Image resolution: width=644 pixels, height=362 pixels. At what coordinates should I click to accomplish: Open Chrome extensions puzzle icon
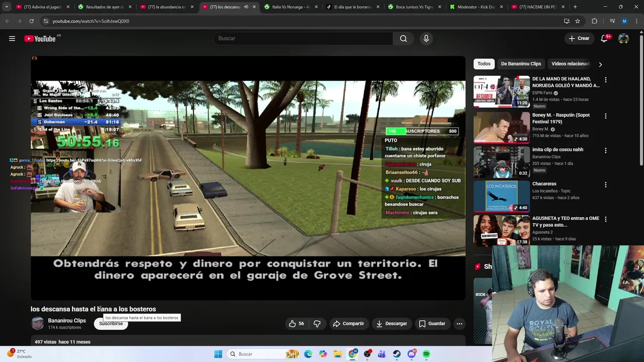pyautogui.click(x=595, y=21)
